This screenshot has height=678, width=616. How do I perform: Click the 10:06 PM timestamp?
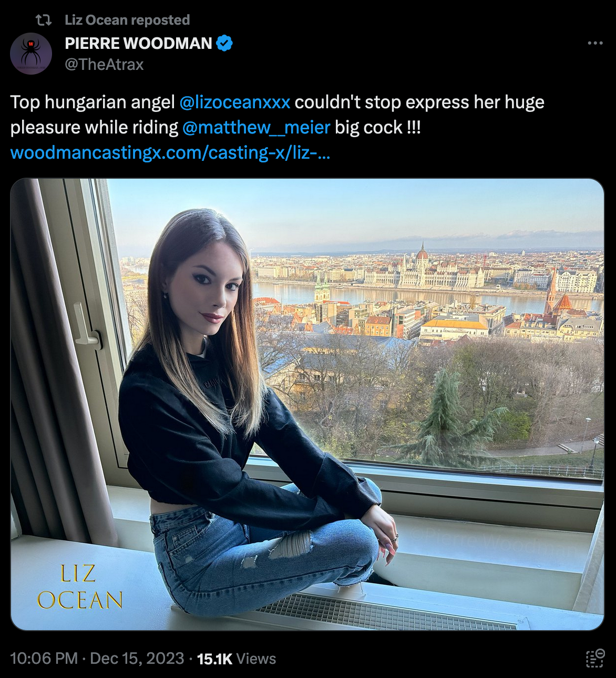(44, 659)
